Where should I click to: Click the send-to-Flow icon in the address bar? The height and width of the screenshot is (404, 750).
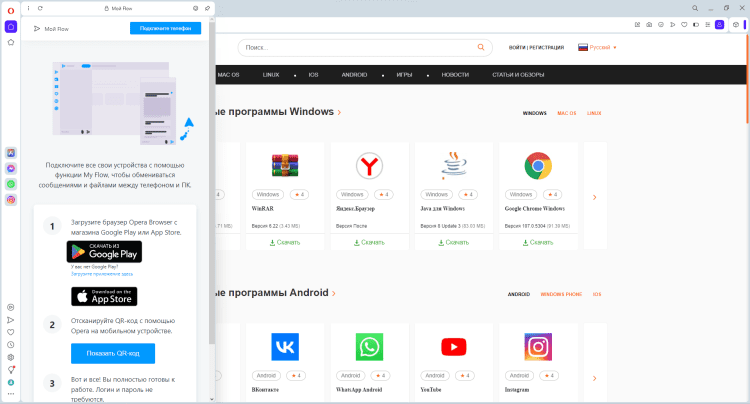tap(673, 24)
